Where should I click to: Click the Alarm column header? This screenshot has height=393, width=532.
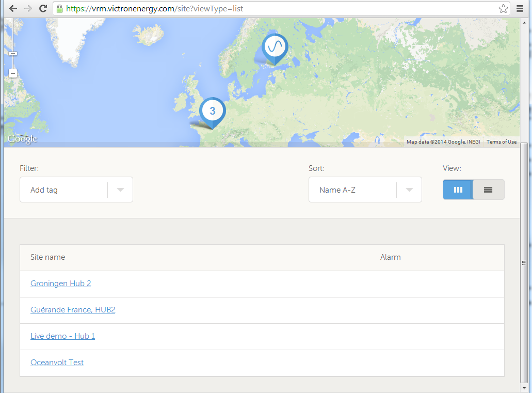pos(390,257)
